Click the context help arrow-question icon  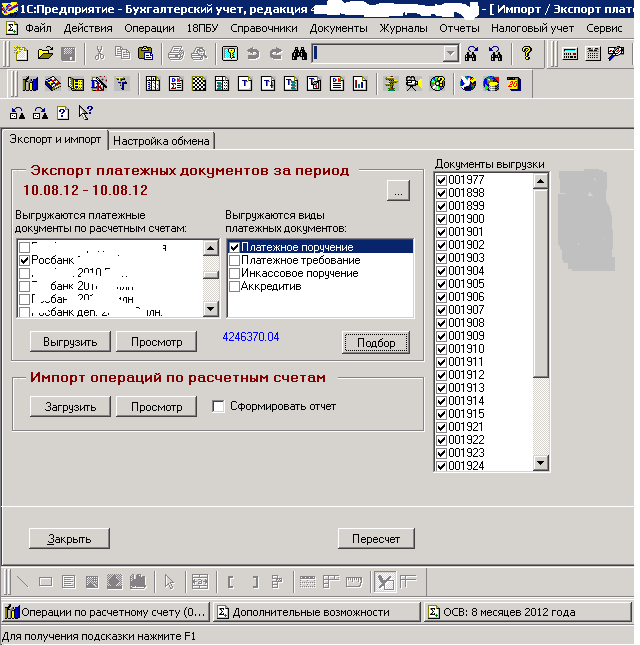coord(86,113)
